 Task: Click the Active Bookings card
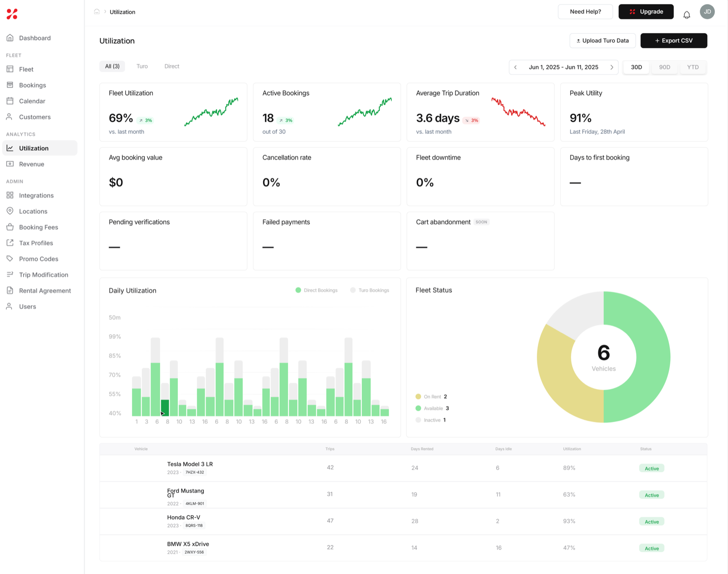click(327, 112)
